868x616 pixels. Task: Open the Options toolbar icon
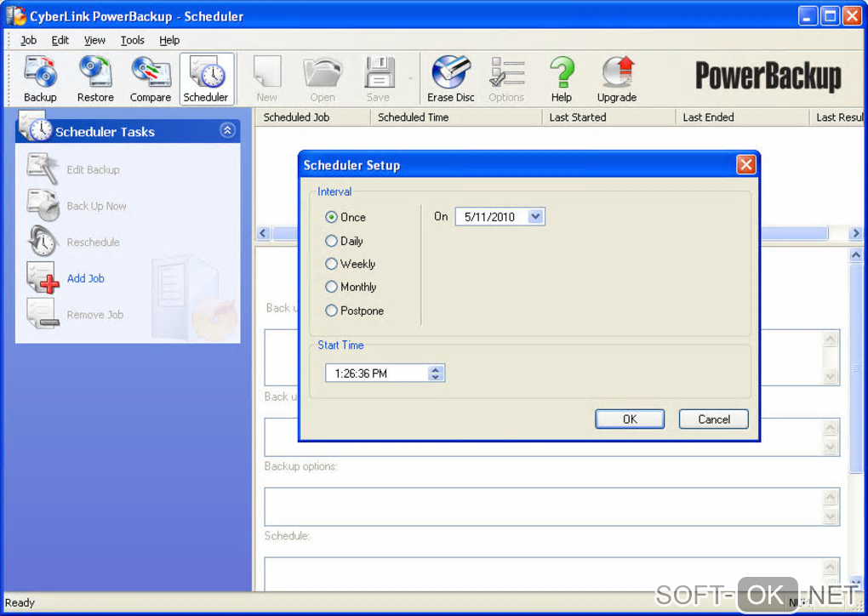[506, 78]
